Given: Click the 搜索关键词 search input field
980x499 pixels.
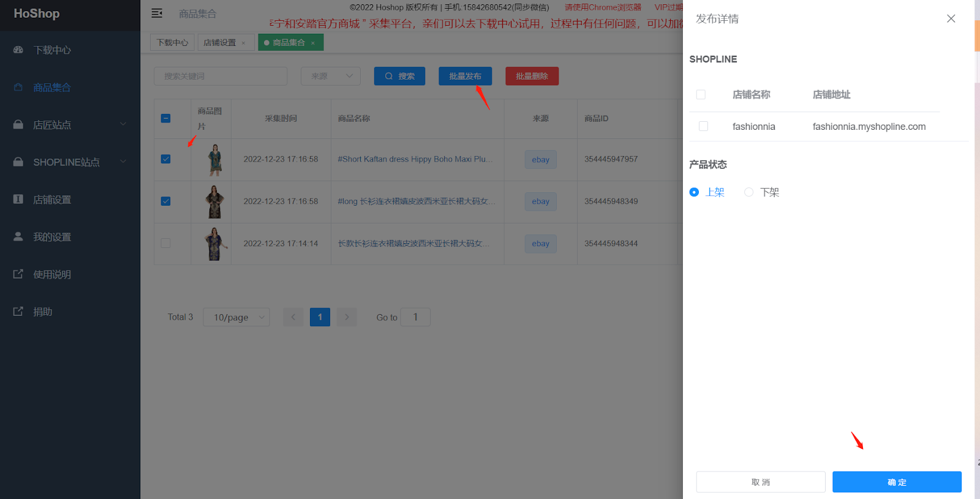Looking at the screenshot, I should coord(221,77).
